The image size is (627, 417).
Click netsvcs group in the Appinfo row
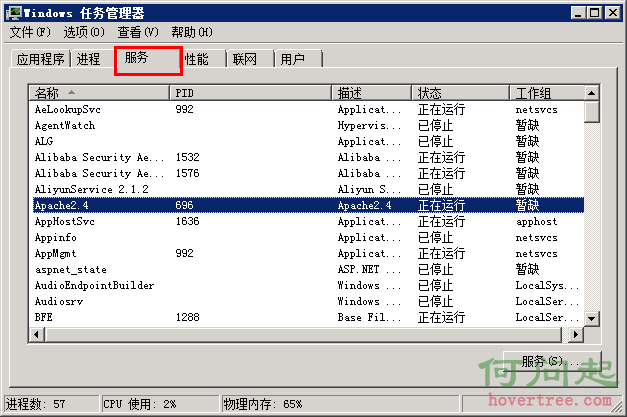pos(536,237)
